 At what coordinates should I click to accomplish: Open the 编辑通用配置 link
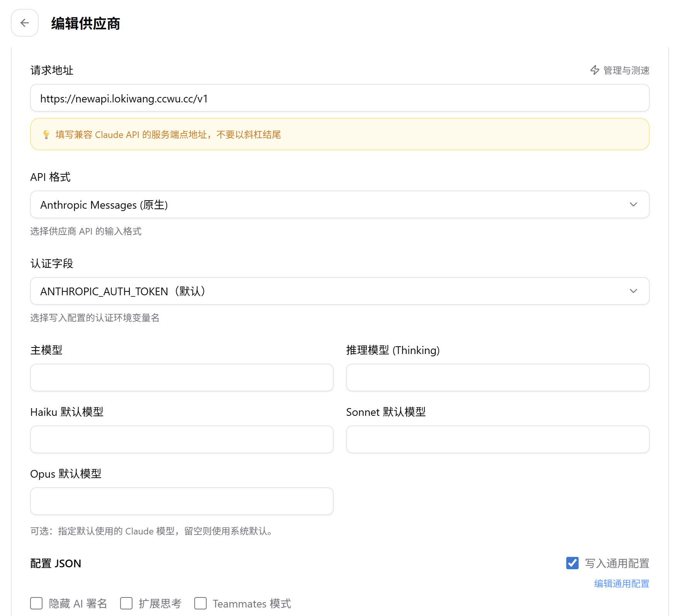[621, 584]
